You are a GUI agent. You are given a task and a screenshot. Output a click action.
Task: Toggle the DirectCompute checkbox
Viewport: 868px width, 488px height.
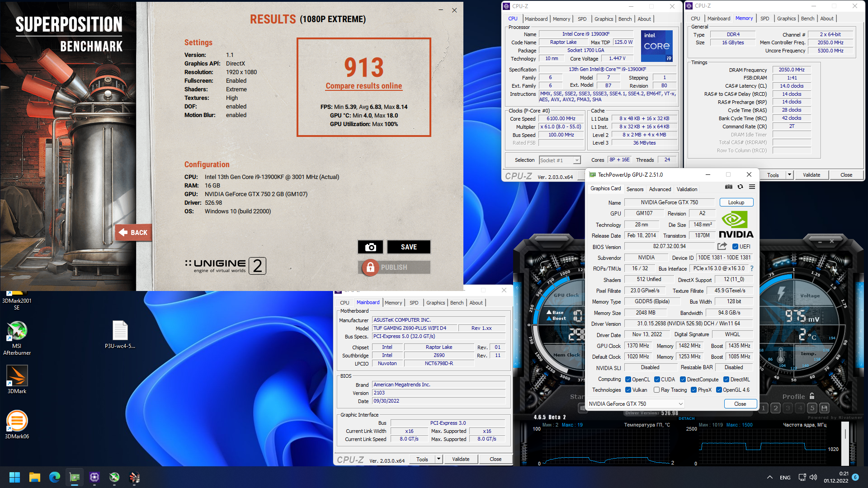683,380
